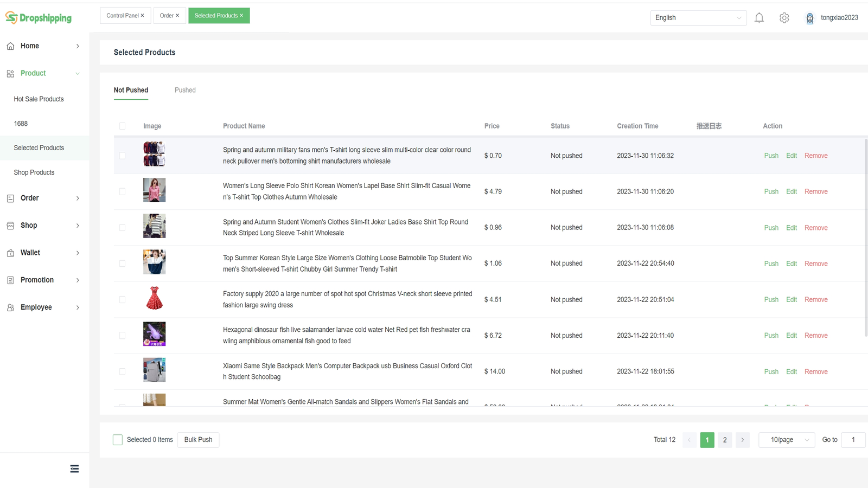This screenshot has width=868, height=488.
Task: Open the 10/page pagination dropdown
Action: (786, 440)
